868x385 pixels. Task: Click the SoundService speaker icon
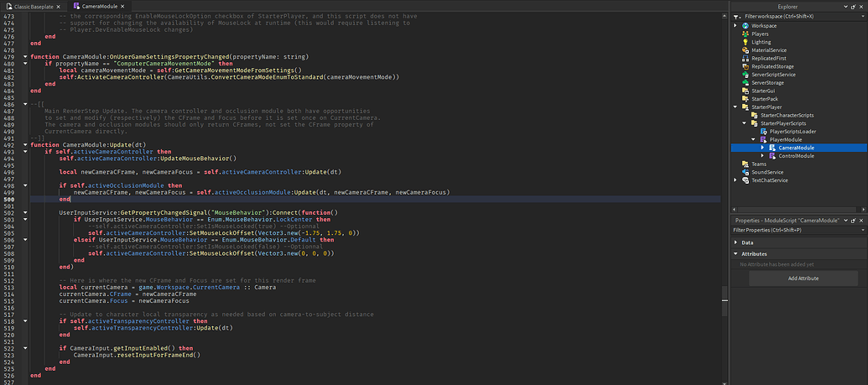pyautogui.click(x=745, y=172)
